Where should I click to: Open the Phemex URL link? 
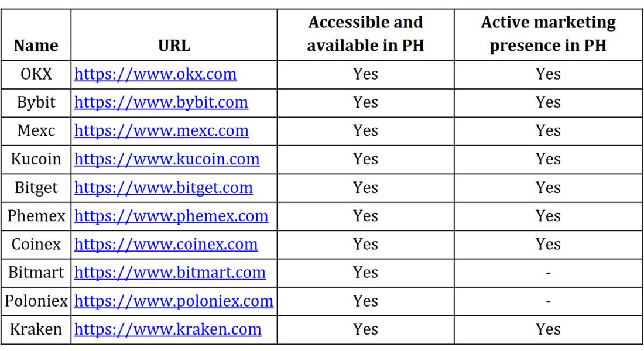(171, 216)
